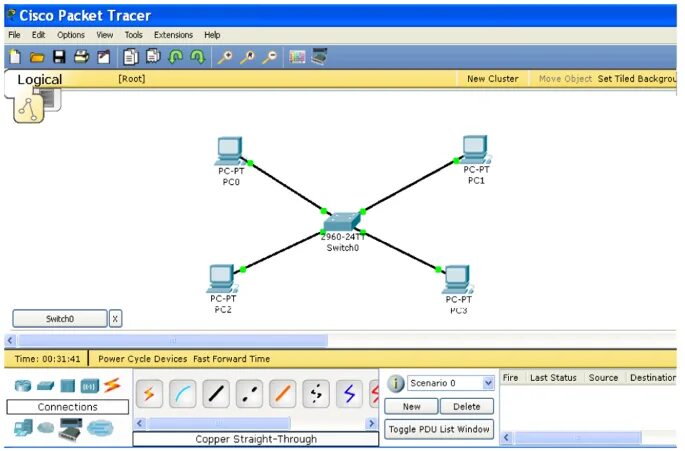Select the PC0 computer
Screen dimensions: 685x451
coord(230,152)
